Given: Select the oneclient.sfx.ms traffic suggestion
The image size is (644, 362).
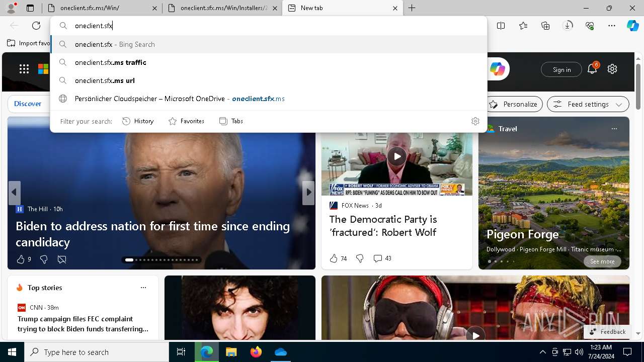Looking at the screenshot, I should tap(269, 62).
